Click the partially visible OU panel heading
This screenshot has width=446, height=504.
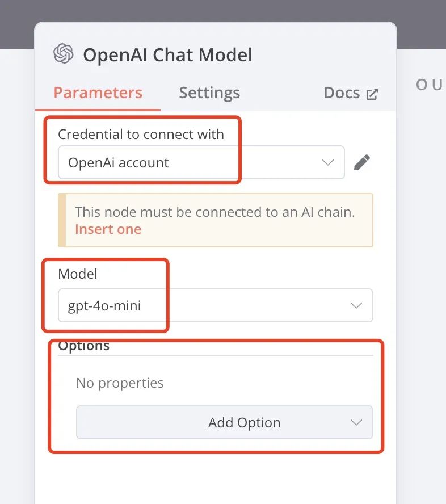pos(429,85)
